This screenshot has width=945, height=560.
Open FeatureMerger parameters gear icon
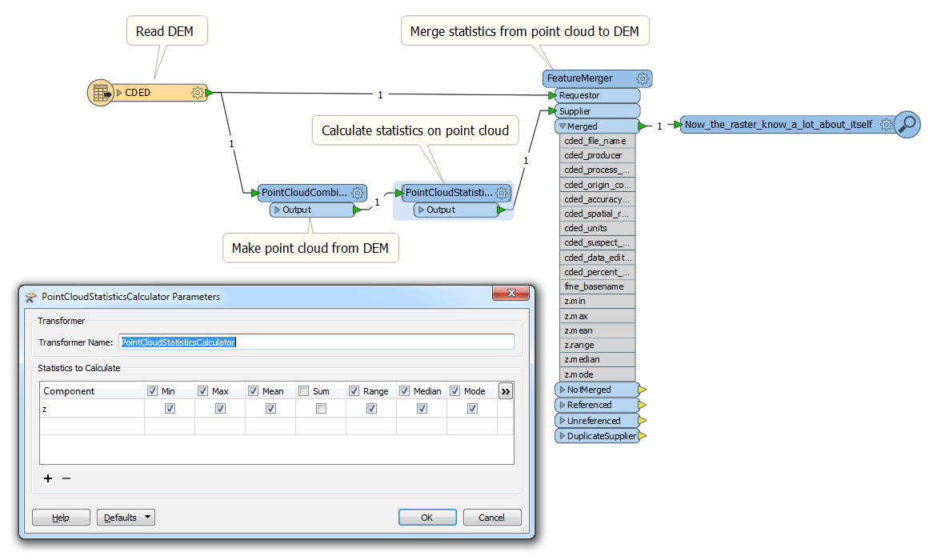point(642,78)
